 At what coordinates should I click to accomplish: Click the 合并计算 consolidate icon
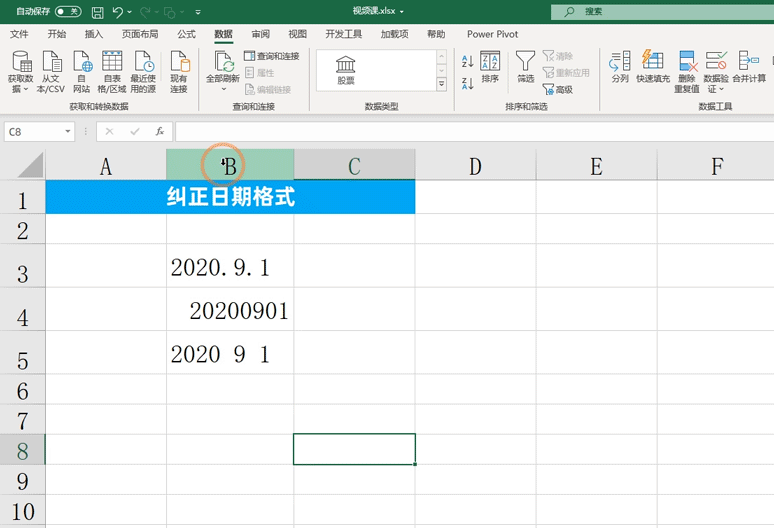point(749,67)
